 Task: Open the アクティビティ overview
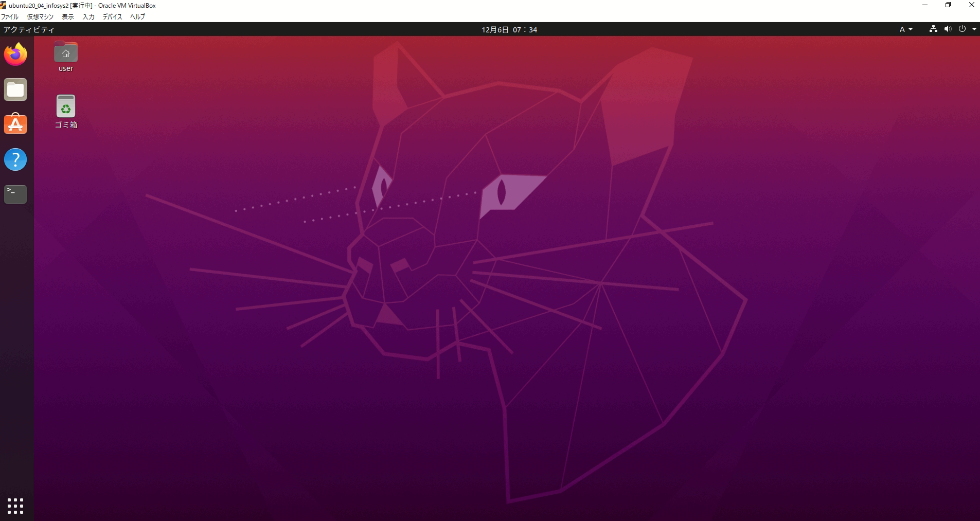coord(29,29)
